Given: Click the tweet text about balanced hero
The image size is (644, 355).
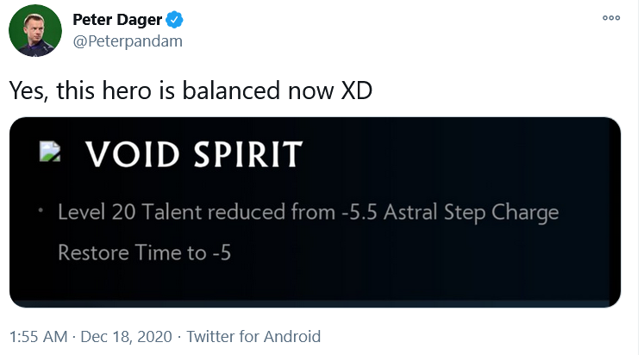Looking at the screenshot, I should click(x=191, y=90).
